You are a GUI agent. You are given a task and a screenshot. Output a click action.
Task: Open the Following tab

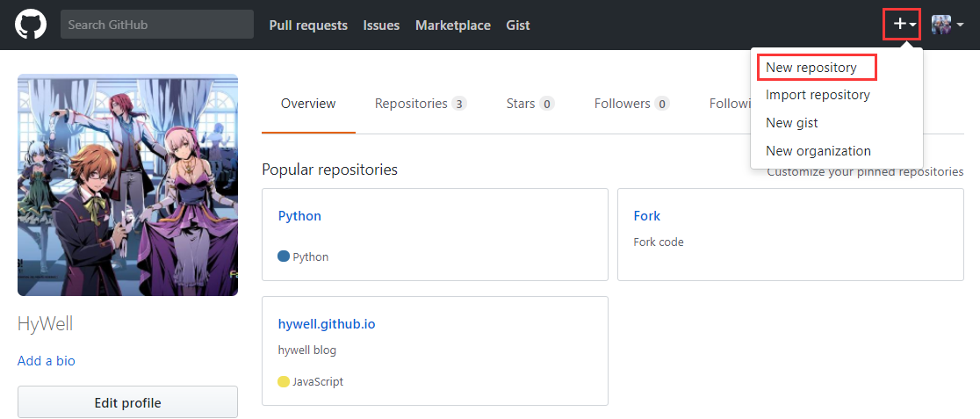[730, 104]
